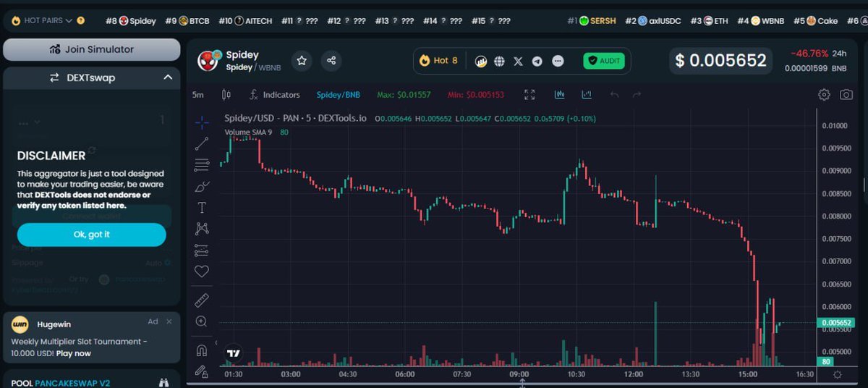Open hot pair #9 BTCB
This screenshot has width=868, height=388.
[x=187, y=20]
